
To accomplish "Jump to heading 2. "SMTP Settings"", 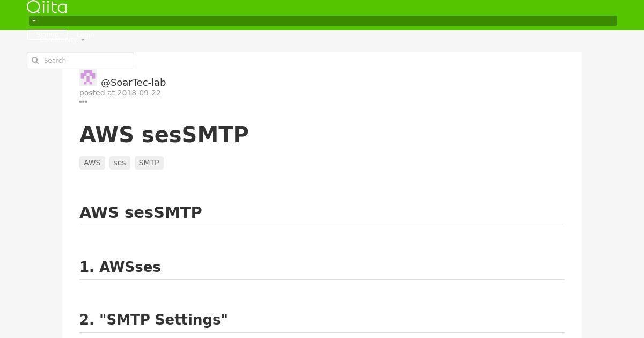I will [x=153, y=320].
